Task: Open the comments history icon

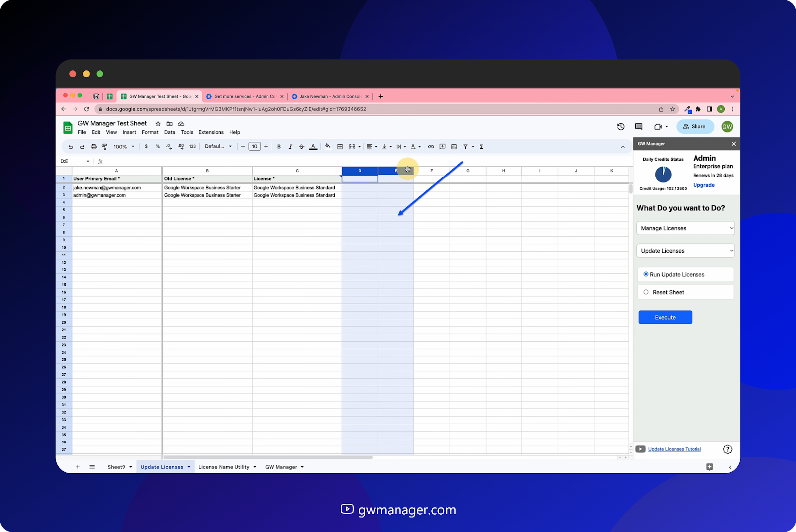Action: 639,127
